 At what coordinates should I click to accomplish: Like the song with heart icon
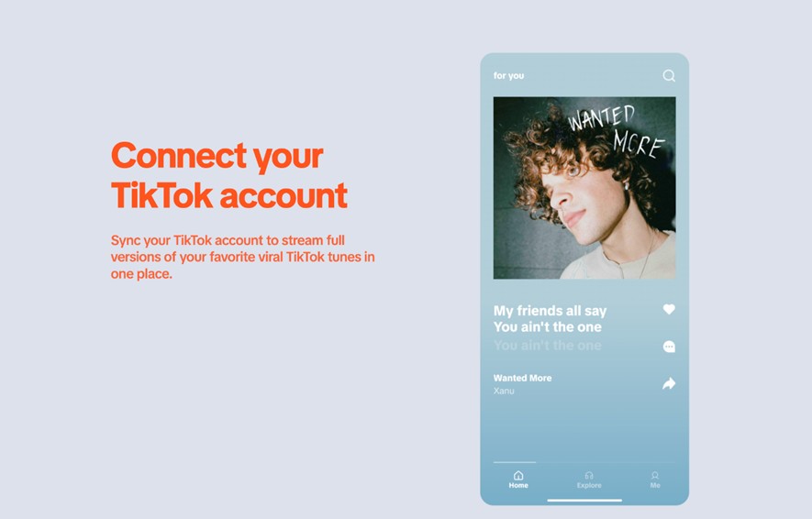(x=669, y=309)
